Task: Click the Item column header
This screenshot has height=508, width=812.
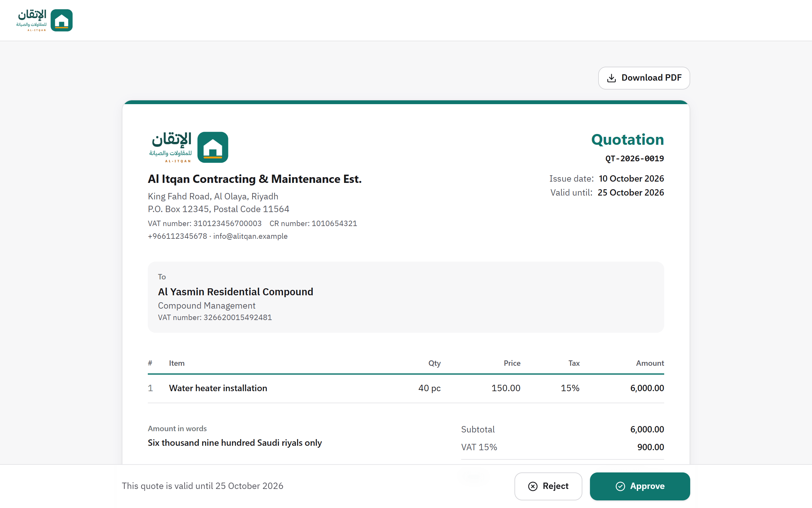Action: click(177, 363)
